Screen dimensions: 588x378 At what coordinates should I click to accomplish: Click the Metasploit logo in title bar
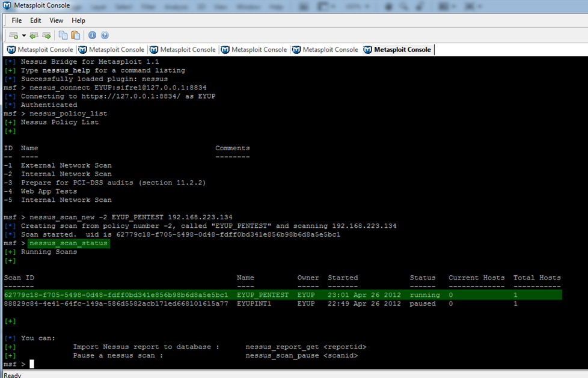7,5
